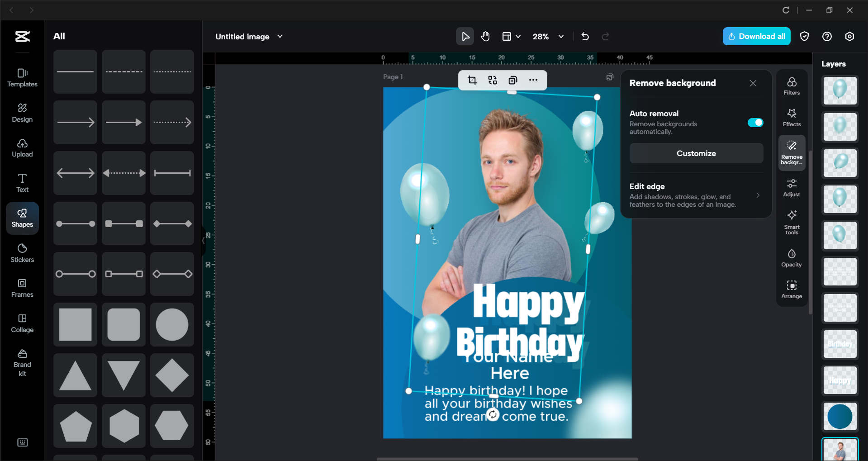Activate the Hand pan tool
The height and width of the screenshot is (461, 868).
point(485,36)
